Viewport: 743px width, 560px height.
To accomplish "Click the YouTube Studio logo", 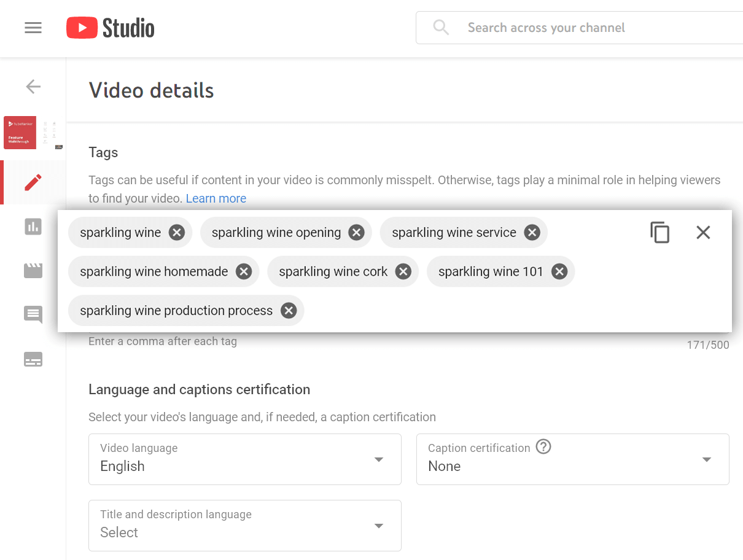I will click(111, 28).
